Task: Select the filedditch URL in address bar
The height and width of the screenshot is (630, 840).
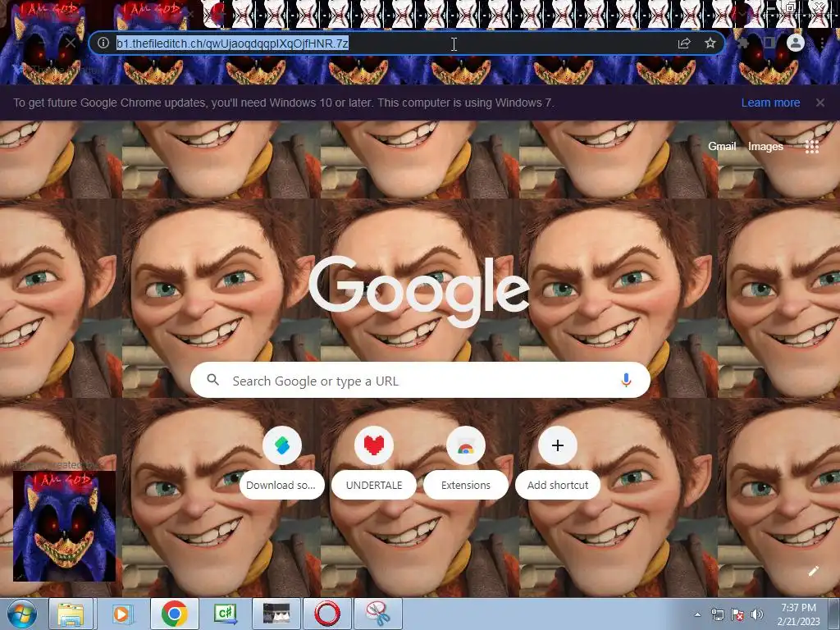Action: [232, 43]
